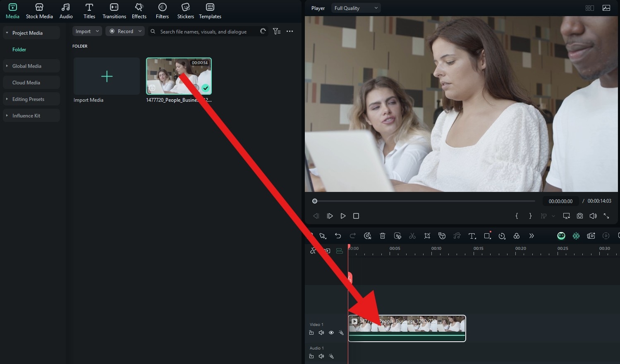Play from start with bar-triangle button
This screenshot has width=620, height=364.
click(330, 216)
